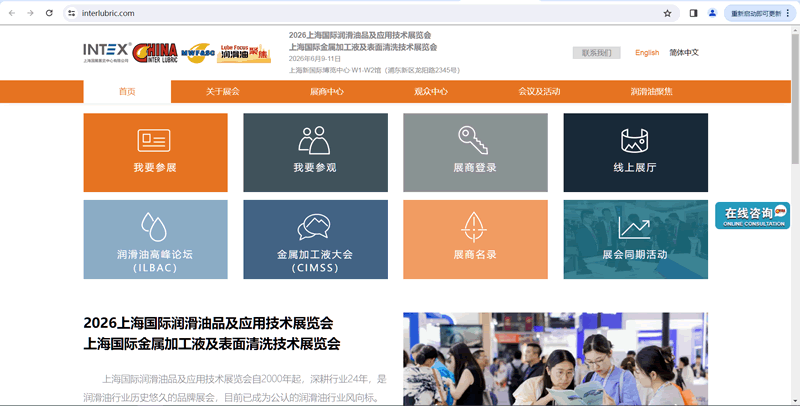Toggle the browser side panel icon
This screenshot has height=406, width=800.
[694, 13]
